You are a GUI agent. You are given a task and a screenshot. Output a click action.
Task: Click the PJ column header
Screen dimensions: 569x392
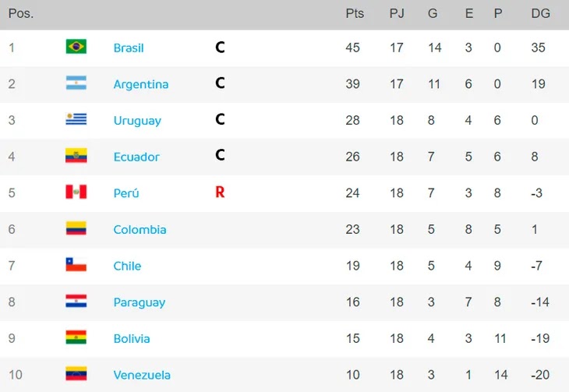coord(397,14)
